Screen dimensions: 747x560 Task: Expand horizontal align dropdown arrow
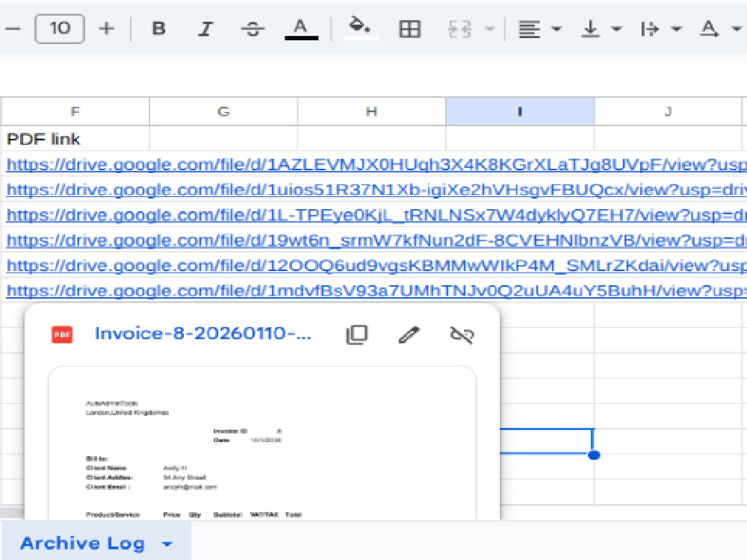pyautogui.click(x=556, y=29)
